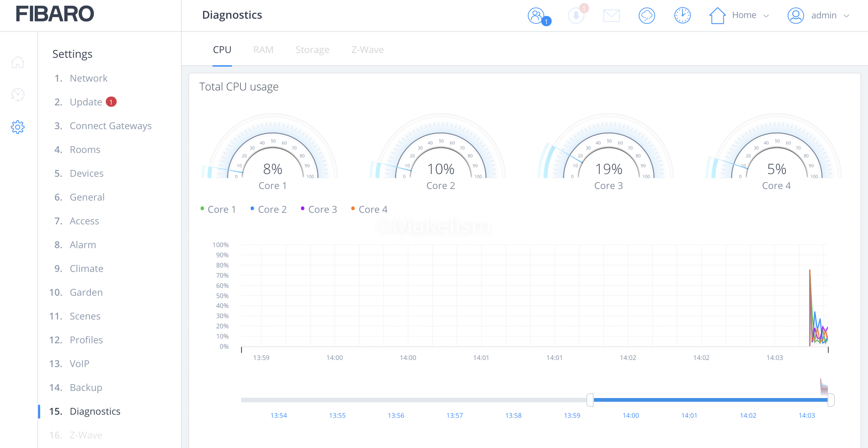The image size is (868, 448).
Task: Click the left handle of time range slider
Action: click(x=590, y=400)
